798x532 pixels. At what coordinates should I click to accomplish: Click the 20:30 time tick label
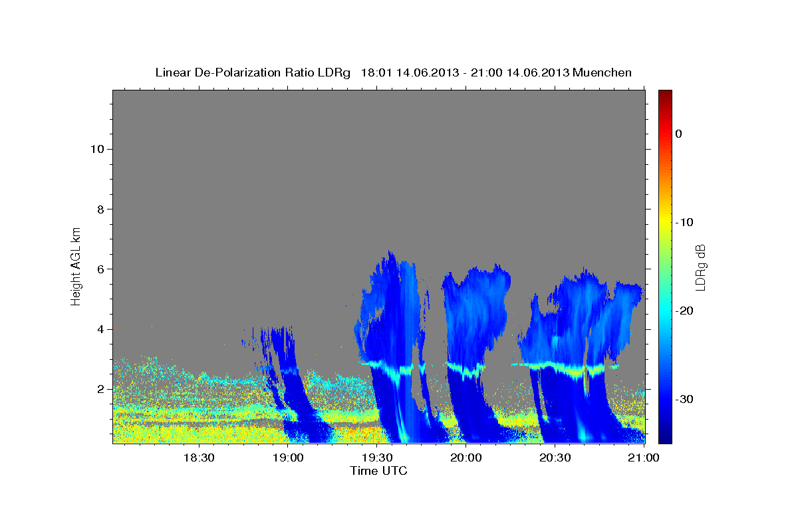(555, 458)
